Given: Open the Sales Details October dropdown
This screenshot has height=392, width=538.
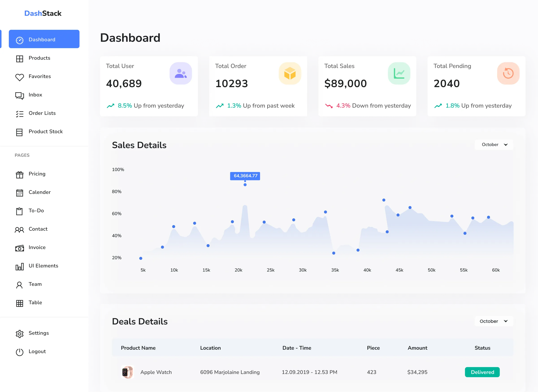Looking at the screenshot, I should coord(494,144).
